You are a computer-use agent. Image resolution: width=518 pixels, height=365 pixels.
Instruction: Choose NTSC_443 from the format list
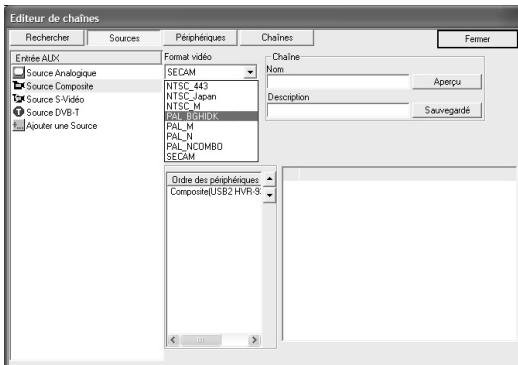pyautogui.click(x=211, y=86)
